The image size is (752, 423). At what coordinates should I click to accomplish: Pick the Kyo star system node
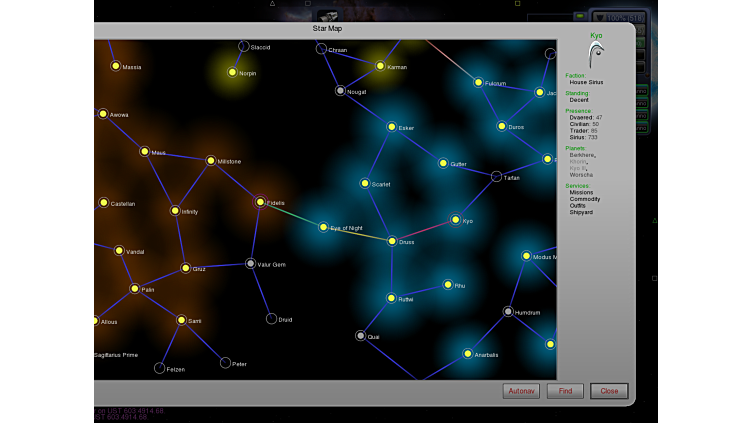tap(455, 220)
